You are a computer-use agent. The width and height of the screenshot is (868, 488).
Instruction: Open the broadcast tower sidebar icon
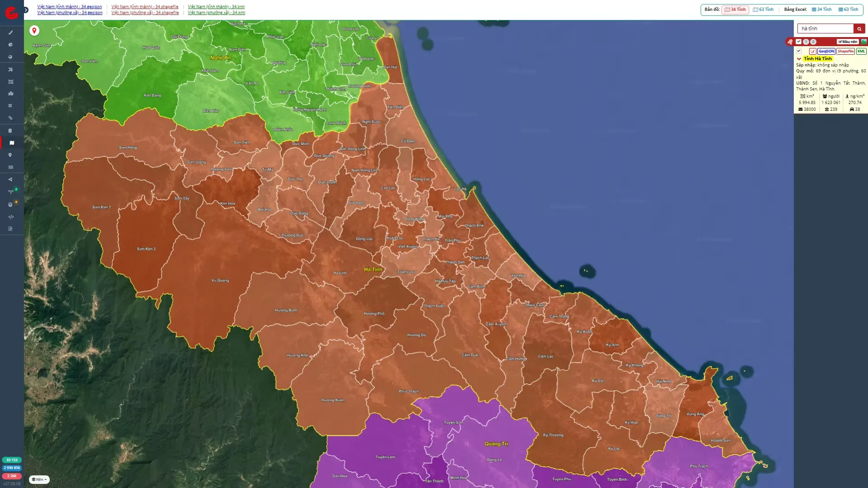(x=10, y=192)
